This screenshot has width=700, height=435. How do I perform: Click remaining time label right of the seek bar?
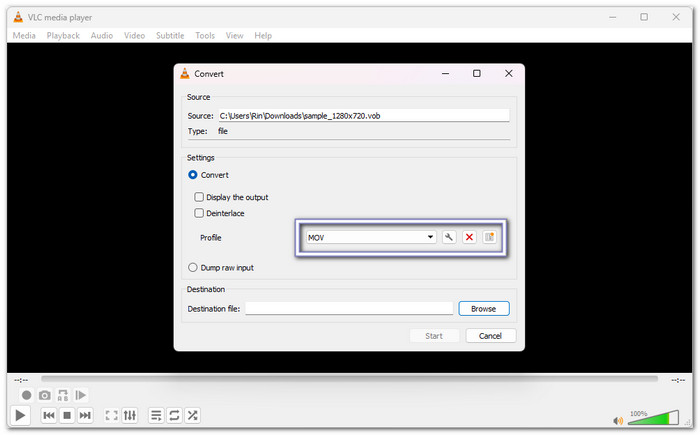pos(678,380)
